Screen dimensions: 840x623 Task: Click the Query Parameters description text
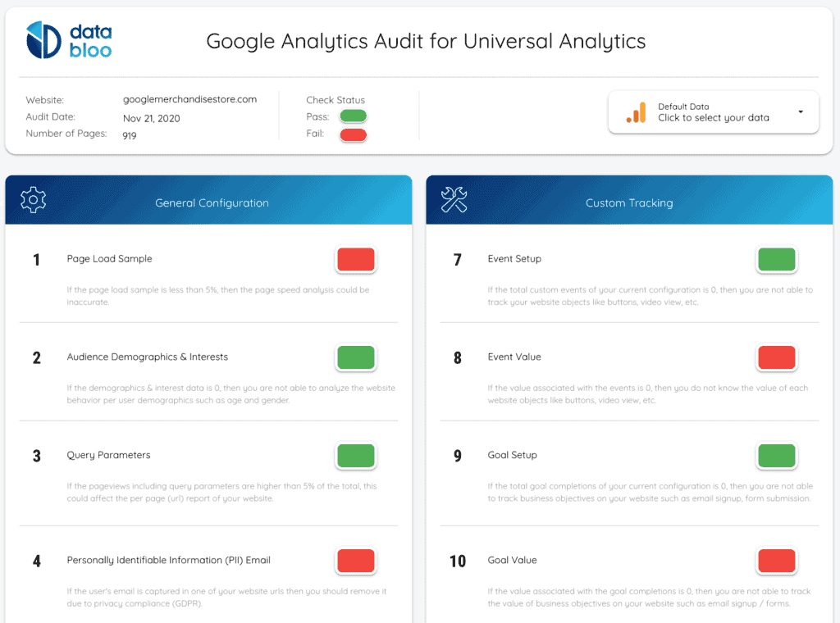coord(221,493)
